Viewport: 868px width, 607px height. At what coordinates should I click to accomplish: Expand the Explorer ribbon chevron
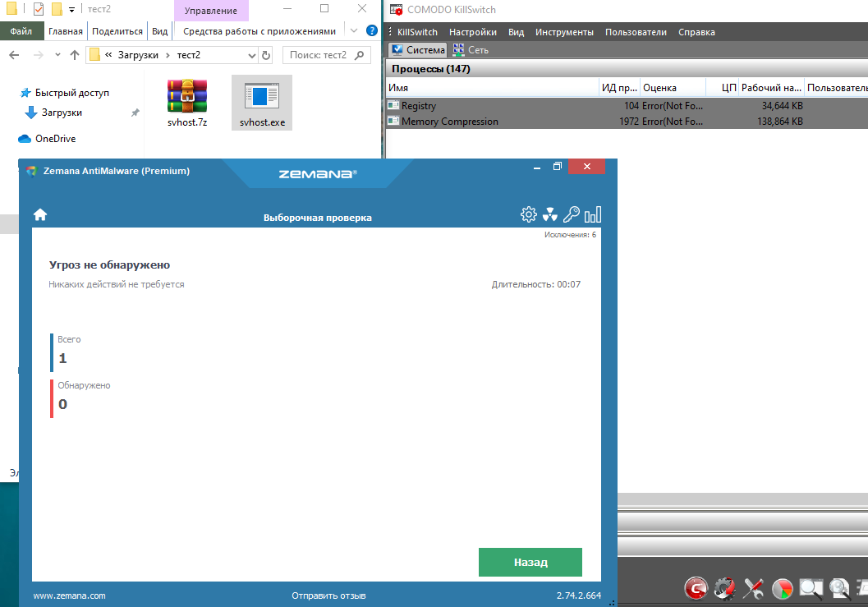(x=354, y=30)
